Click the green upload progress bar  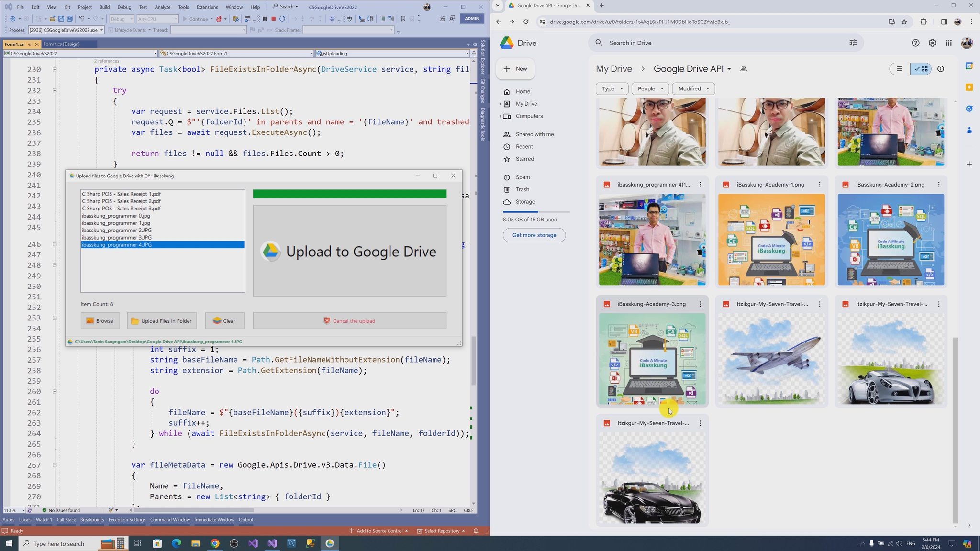[349, 194]
